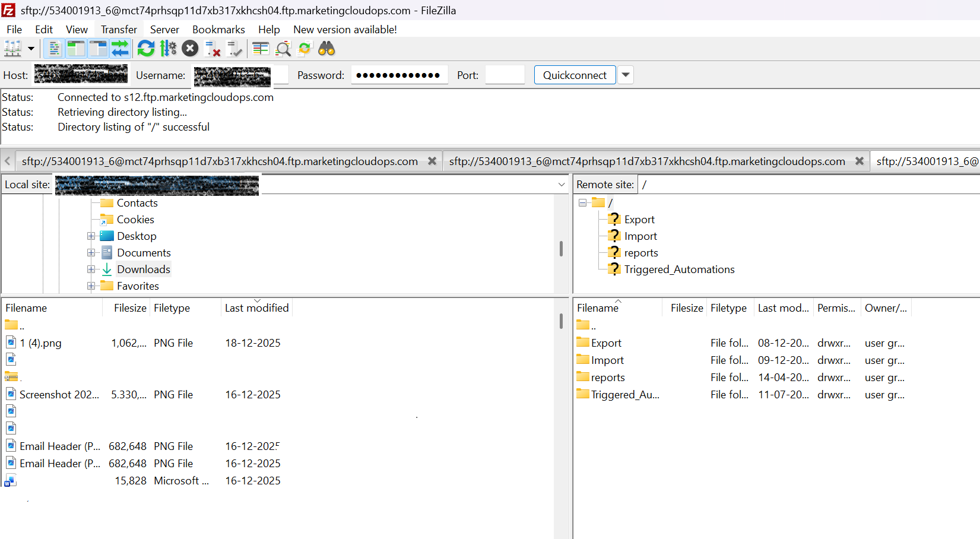
Task: Collapse the remote root folder tree
Action: (582, 203)
